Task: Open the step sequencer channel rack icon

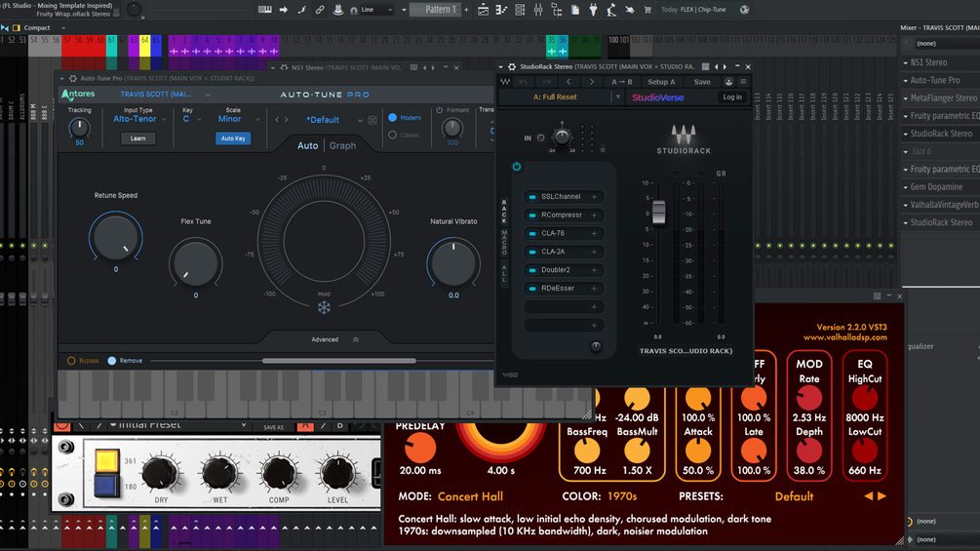Action: point(520,10)
